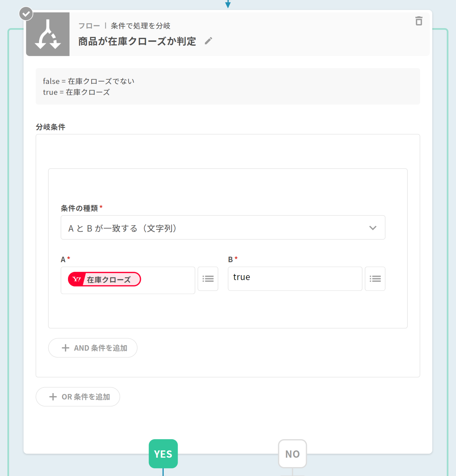This screenshot has height=476, width=456.
Task: Open variable list for field A
Action: point(208,278)
